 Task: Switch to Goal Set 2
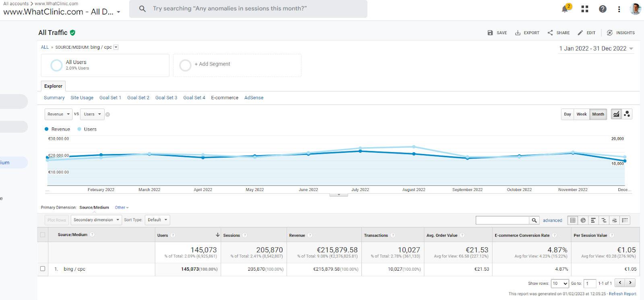click(x=138, y=98)
